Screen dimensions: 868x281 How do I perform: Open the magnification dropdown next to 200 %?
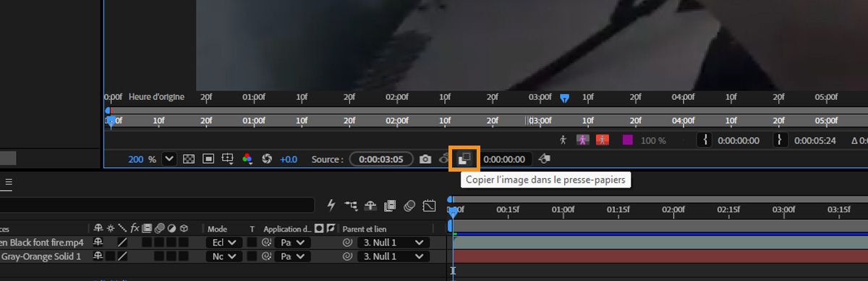pyautogui.click(x=169, y=159)
